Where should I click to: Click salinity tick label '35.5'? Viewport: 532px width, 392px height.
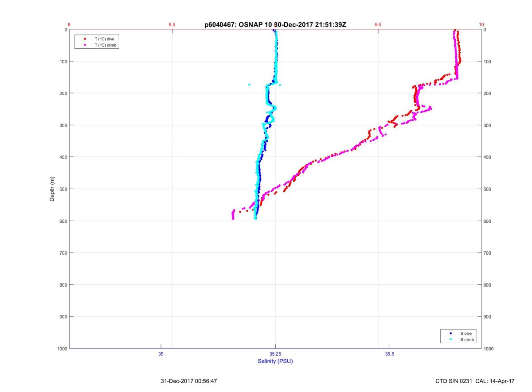click(390, 354)
